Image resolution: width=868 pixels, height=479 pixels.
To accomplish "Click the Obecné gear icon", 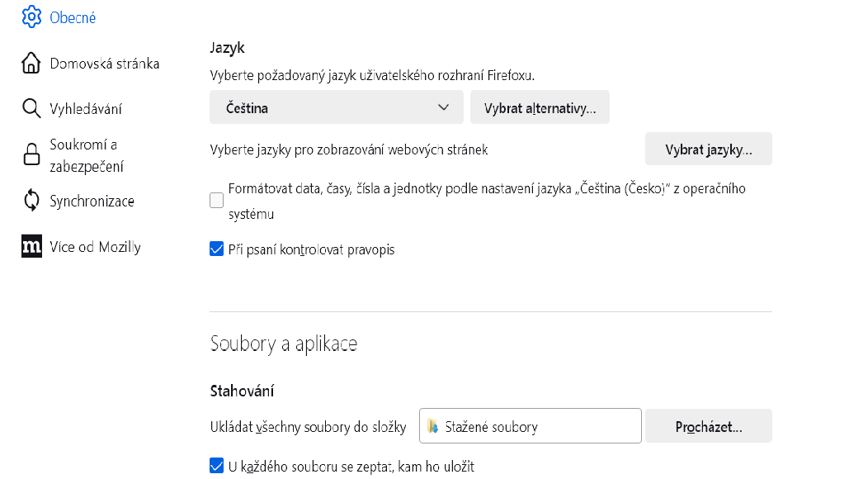I will point(31,17).
